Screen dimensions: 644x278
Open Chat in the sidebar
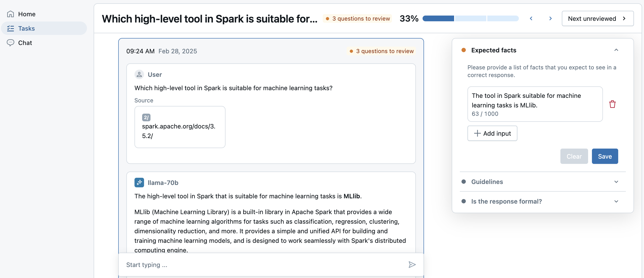(x=44, y=43)
